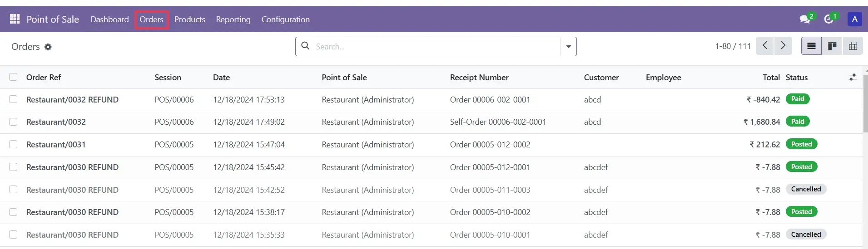
Task: Open order dated 12/18/2024 17:53:13
Action: [248, 100]
